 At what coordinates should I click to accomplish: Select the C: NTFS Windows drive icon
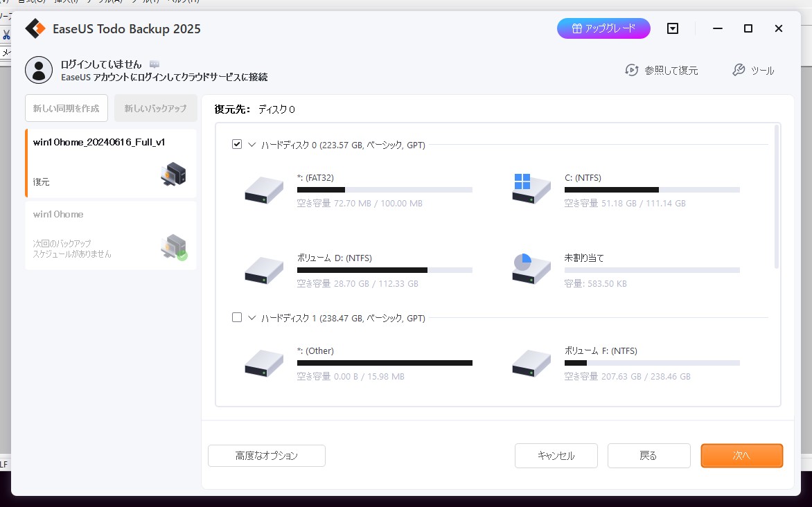(x=531, y=189)
